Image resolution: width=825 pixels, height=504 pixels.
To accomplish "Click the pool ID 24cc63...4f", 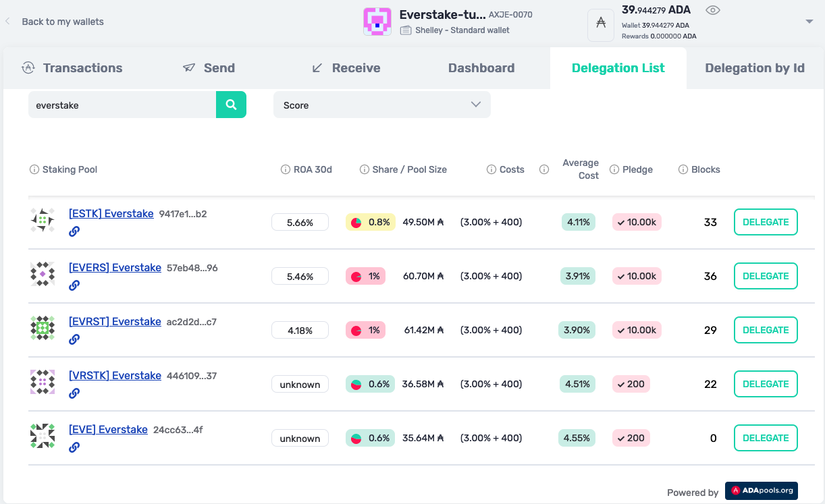I will pyautogui.click(x=178, y=430).
